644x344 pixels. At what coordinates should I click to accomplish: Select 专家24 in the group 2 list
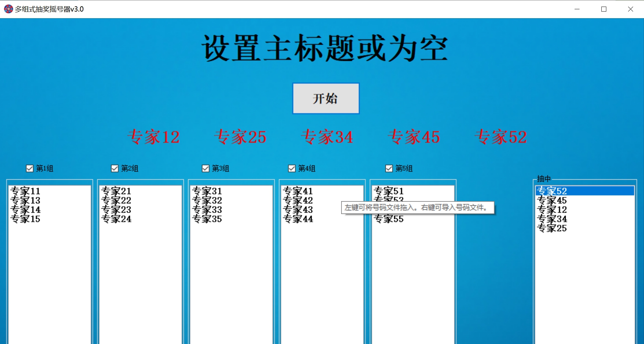tap(141, 219)
